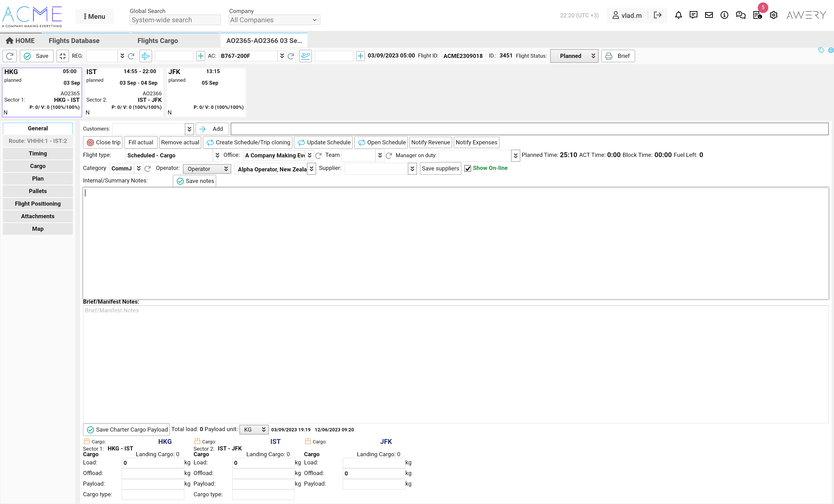Click the logout arrow icon
Image resolution: width=834 pixels, height=504 pixels.
657,15
